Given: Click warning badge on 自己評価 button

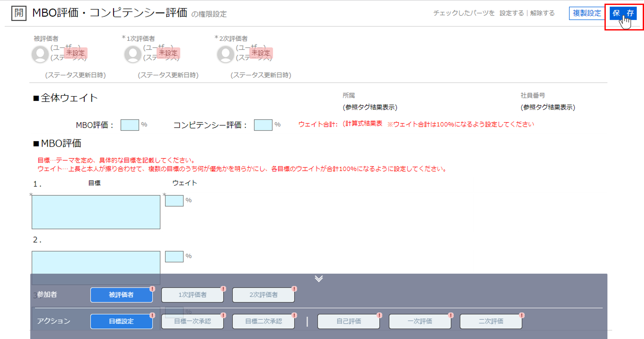Looking at the screenshot, I should 379,316.
